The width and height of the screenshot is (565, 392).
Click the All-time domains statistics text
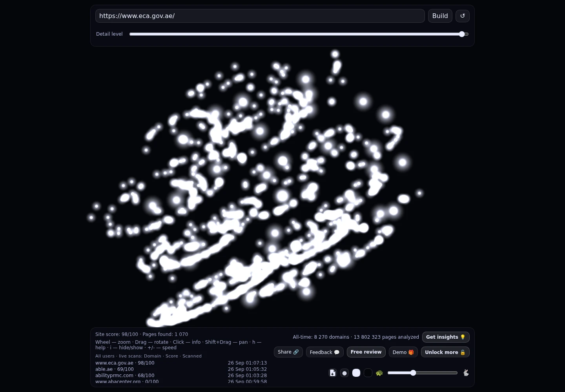356,337
